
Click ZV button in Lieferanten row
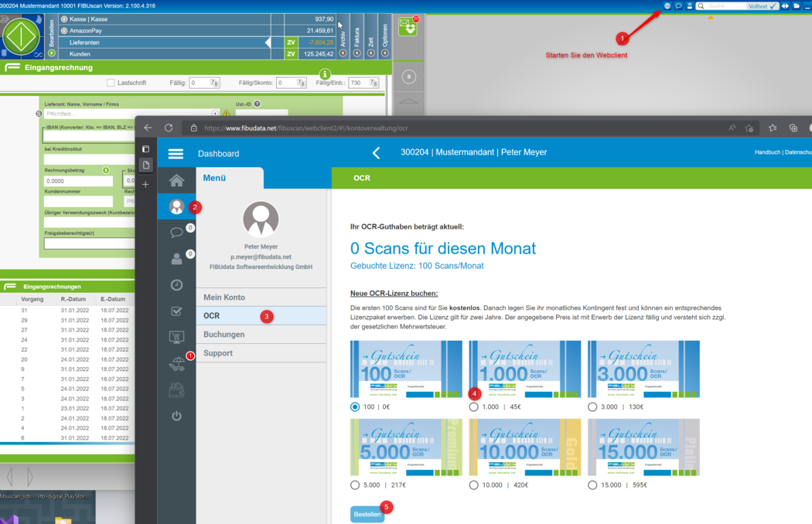click(291, 43)
